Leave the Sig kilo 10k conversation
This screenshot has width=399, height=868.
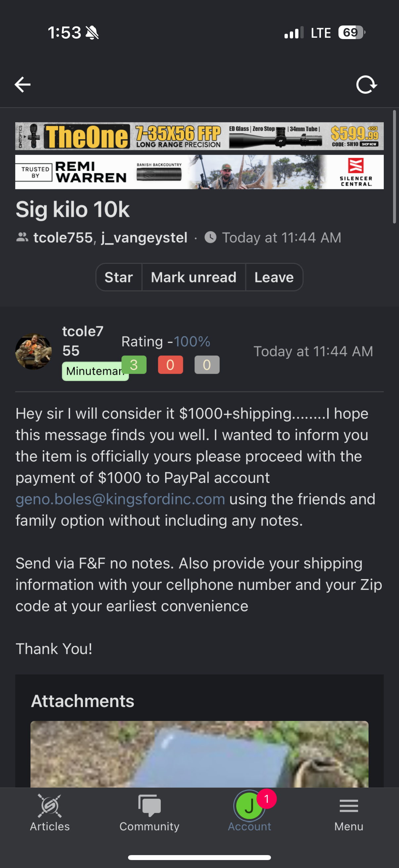coord(274,277)
